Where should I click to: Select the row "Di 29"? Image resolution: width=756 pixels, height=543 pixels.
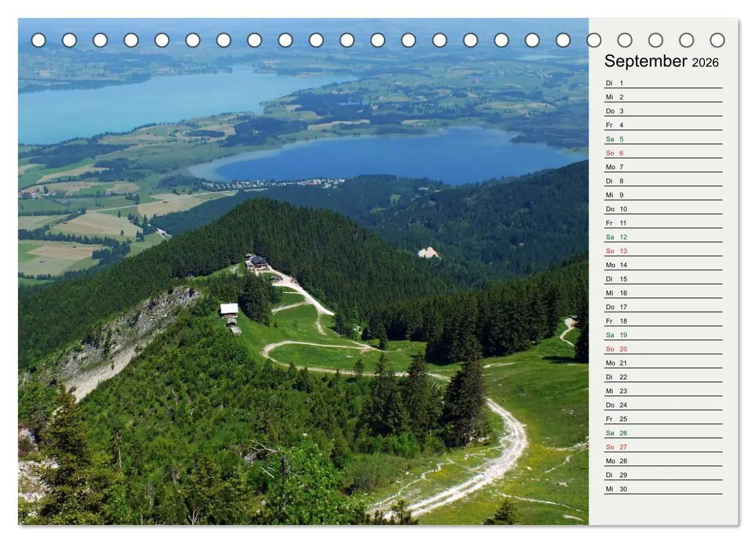pyautogui.click(x=663, y=475)
